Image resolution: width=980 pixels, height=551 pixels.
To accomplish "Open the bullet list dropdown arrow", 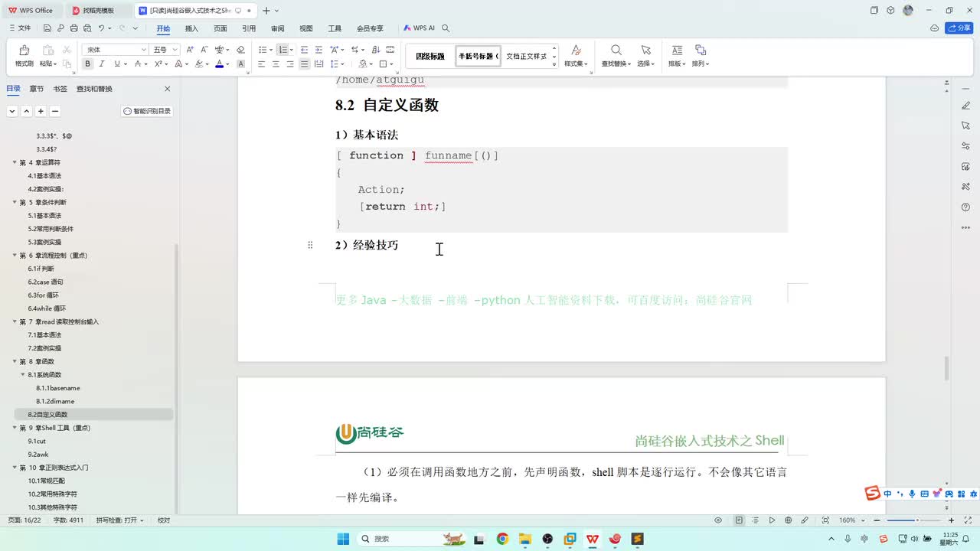I will coord(269,50).
